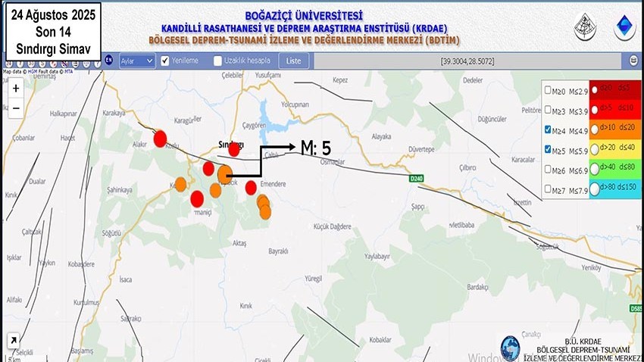The height and width of the screenshot is (362, 644).
Task: Uncheck the M≥4 M≤4.9 magnitude filter
Action: pyautogui.click(x=548, y=130)
